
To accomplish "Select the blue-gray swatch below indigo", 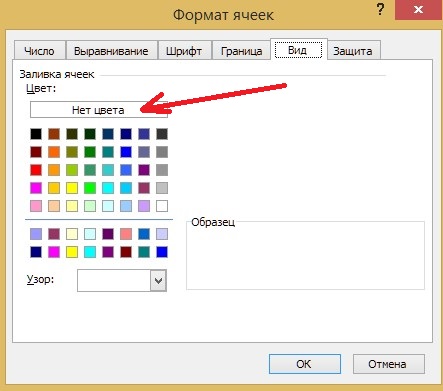I will [x=144, y=152].
